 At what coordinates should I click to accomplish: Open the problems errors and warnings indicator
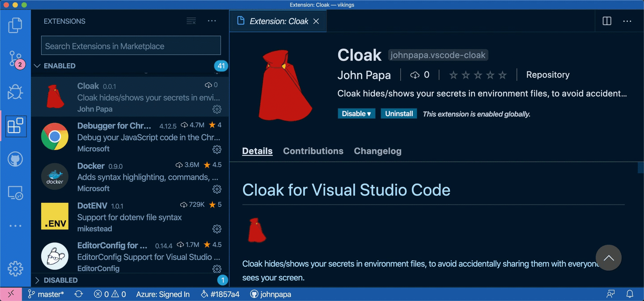tap(110, 294)
